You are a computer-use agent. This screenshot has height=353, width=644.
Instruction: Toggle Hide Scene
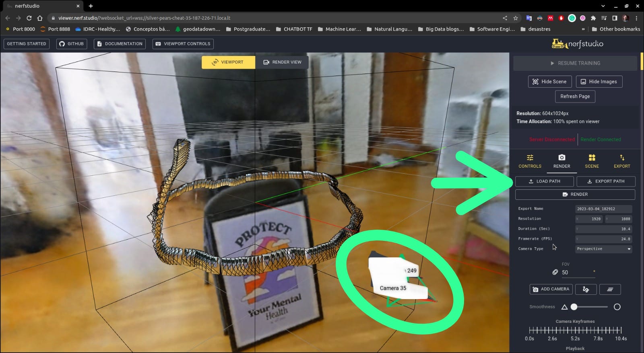549,82
